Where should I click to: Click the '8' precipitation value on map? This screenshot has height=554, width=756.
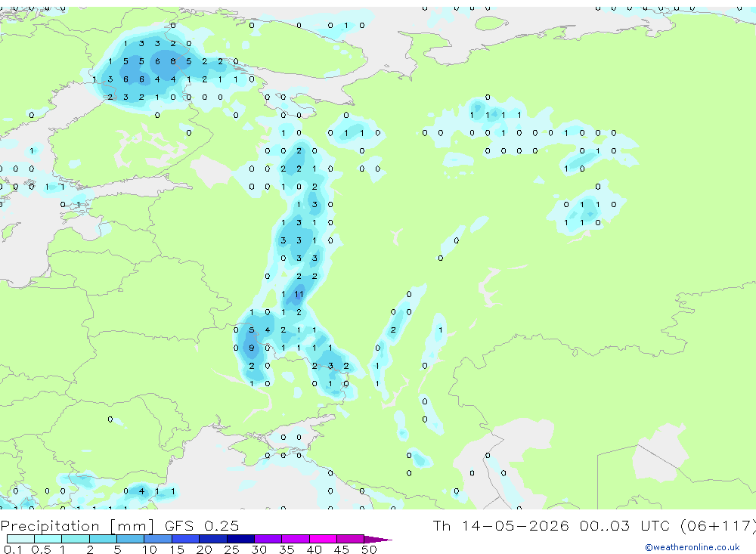[173, 61]
